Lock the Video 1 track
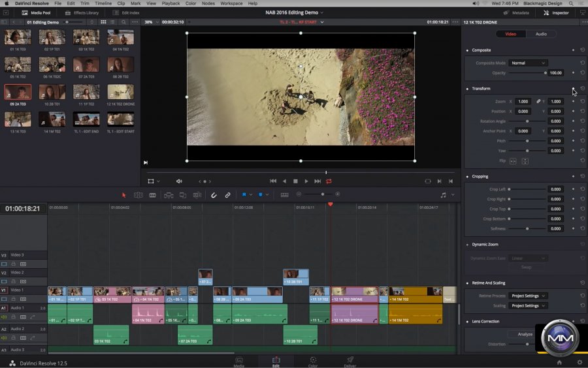Screen dimensions: 588x368 (x=14, y=299)
